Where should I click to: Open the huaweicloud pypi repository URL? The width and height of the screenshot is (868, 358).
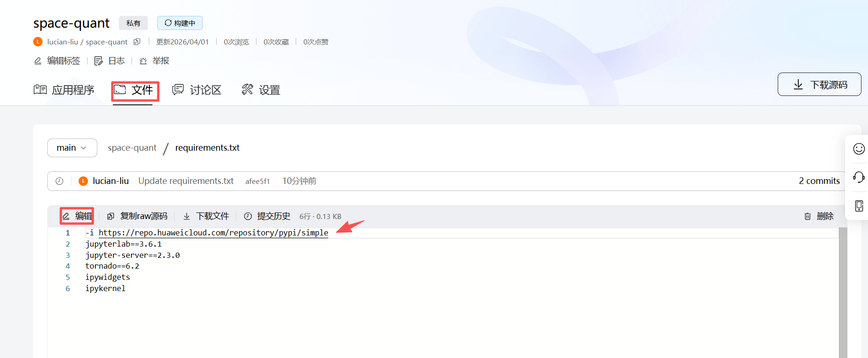(x=213, y=233)
